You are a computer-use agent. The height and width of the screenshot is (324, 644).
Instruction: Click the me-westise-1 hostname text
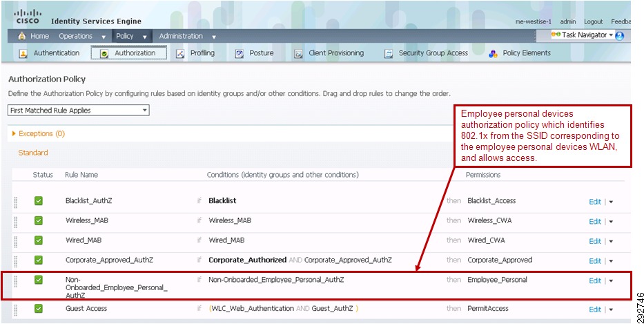click(x=534, y=22)
